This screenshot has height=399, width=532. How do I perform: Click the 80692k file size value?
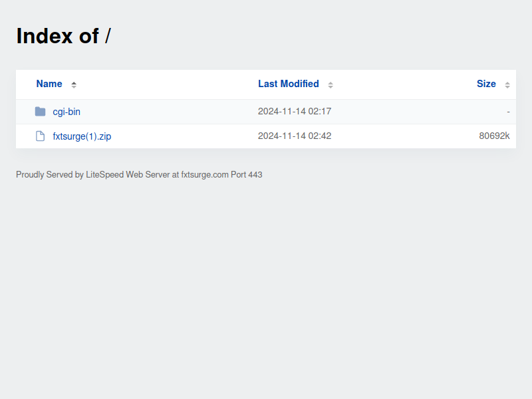click(494, 136)
